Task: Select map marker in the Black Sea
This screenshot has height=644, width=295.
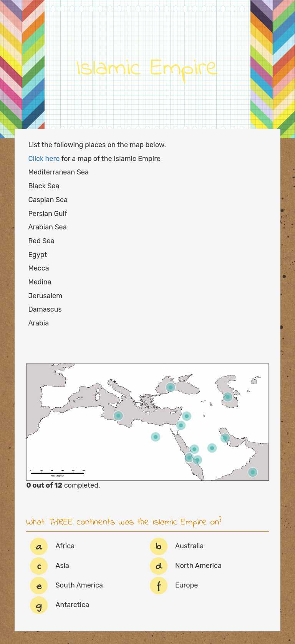Action: 171,387
